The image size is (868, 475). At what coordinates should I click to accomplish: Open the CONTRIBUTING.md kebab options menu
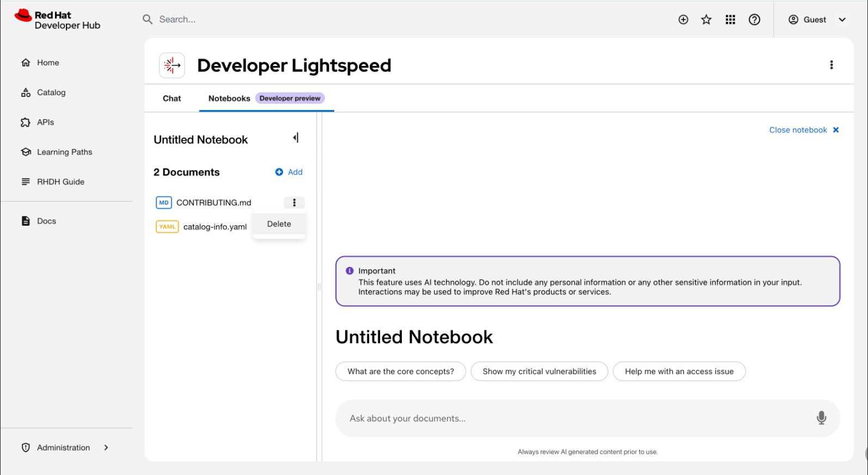coord(294,202)
